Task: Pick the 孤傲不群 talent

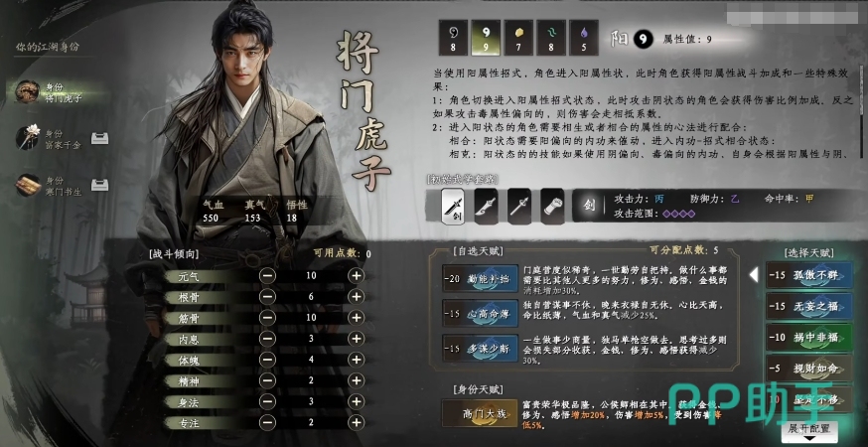Action: click(808, 275)
